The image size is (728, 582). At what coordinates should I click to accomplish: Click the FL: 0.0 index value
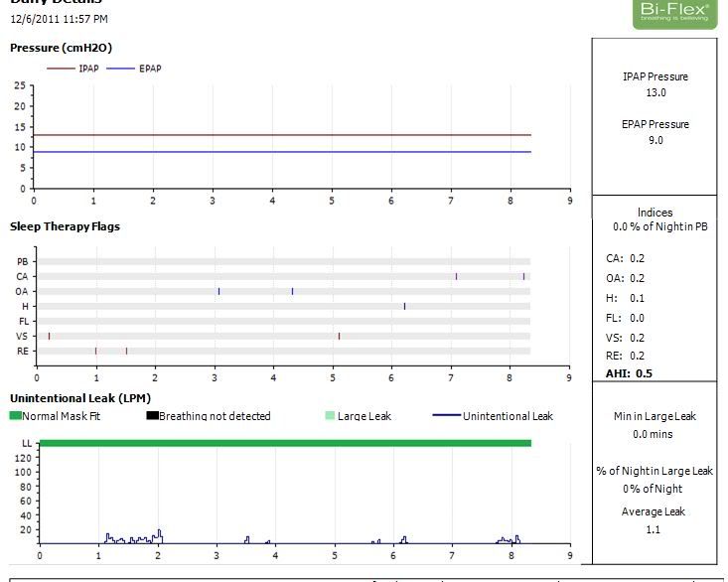click(x=625, y=319)
